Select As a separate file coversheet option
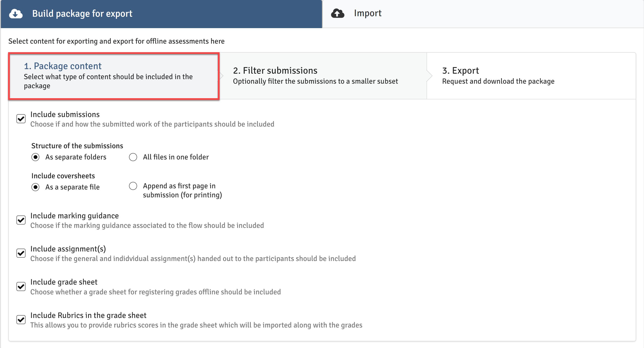The height and width of the screenshot is (348, 644). click(36, 187)
